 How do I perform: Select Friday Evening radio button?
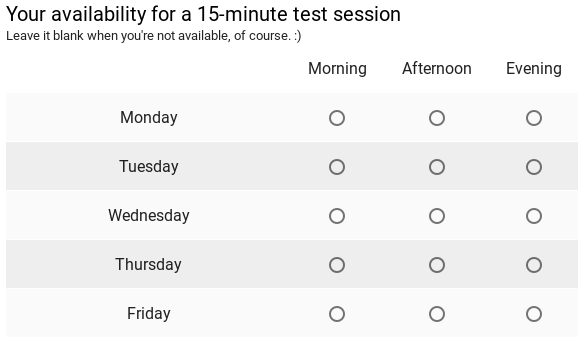click(x=534, y=314)
